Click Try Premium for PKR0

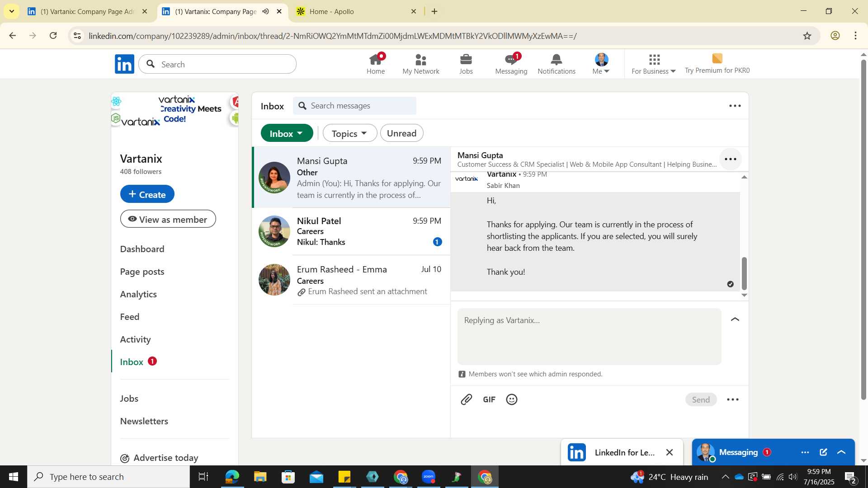pos(717,64)
